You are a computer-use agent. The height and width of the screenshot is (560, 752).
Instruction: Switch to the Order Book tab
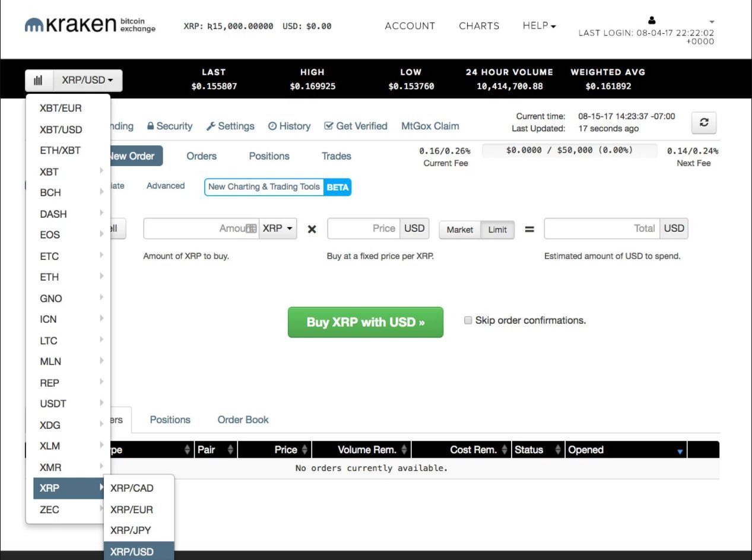point(243,419)
